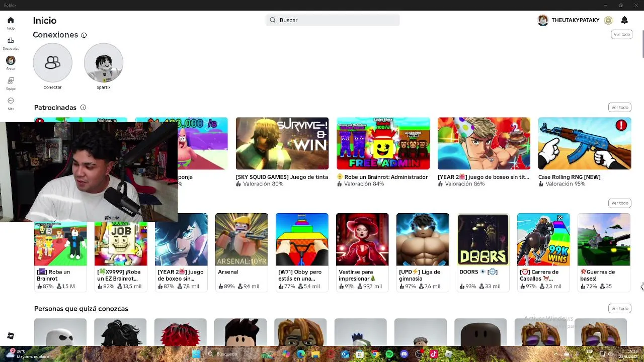The image size is (644, 362).
Task: Open Carrera de Caballos game tile
Action: (x=543, y=251)
